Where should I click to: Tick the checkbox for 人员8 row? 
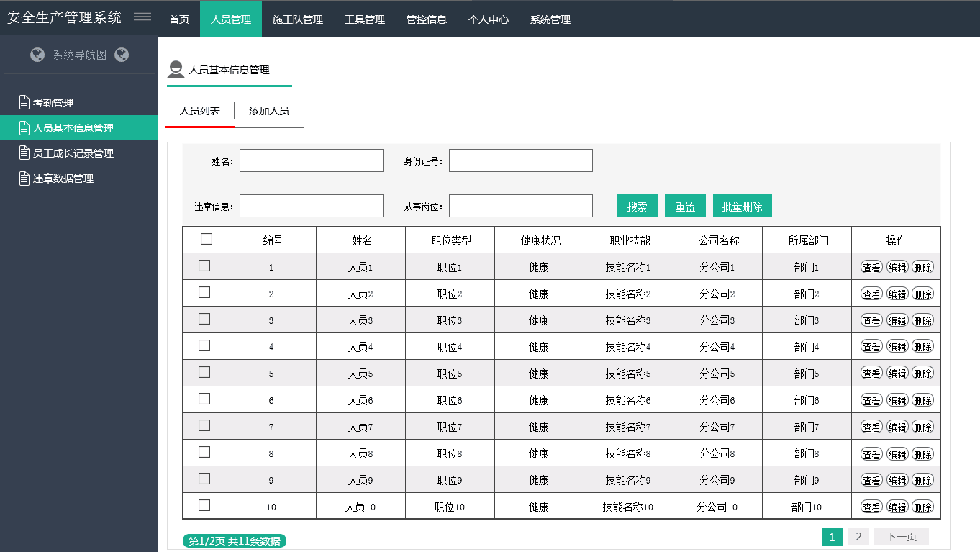204,452
